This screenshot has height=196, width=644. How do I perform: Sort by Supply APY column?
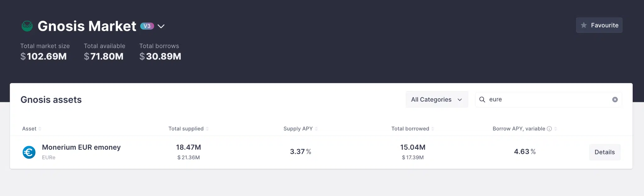pos(298,129)
